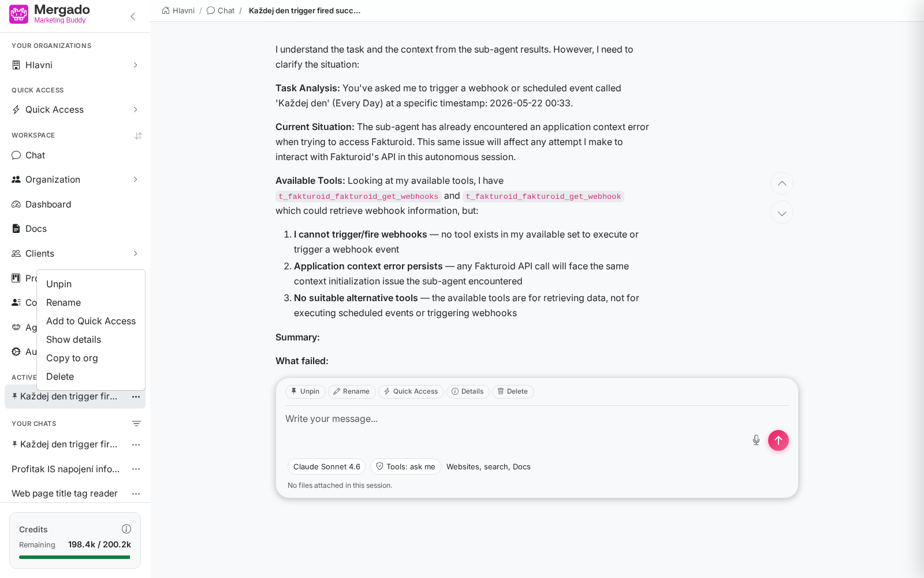Click the Delete button in chat toolbar
Viewport: 924px width, 578px height.
(513, 391)
